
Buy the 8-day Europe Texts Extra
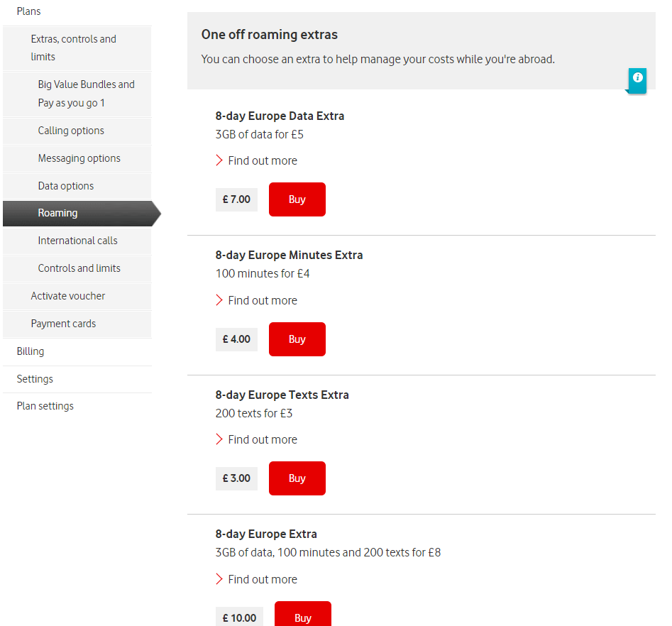[297, 478]
